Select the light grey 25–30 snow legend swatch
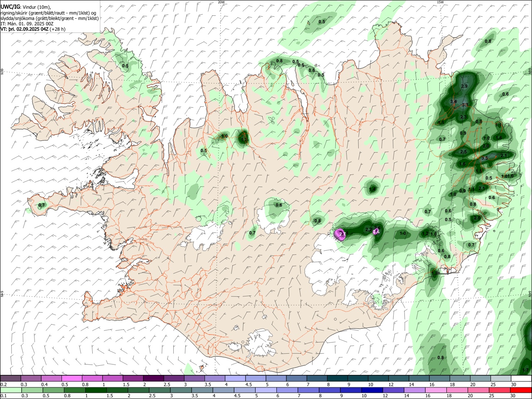Image resolution: width=532 pixels, height=399 pixels. pyautogui.click(x=501, y=379)
